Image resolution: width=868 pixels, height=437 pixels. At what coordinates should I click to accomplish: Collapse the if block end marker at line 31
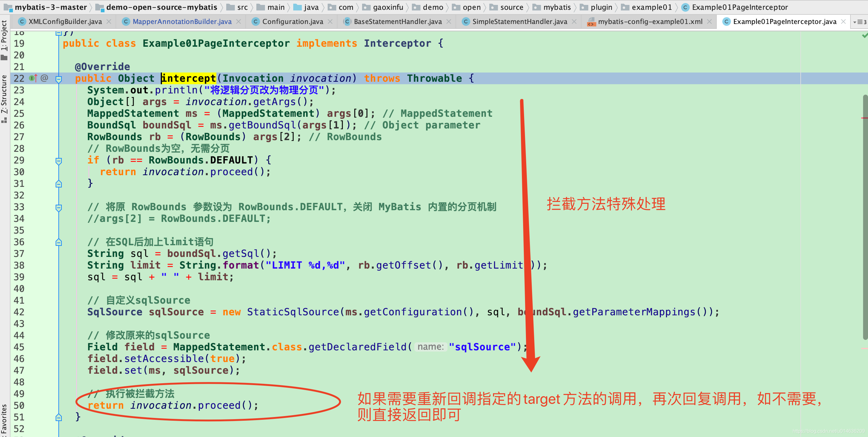pos(59,184)
